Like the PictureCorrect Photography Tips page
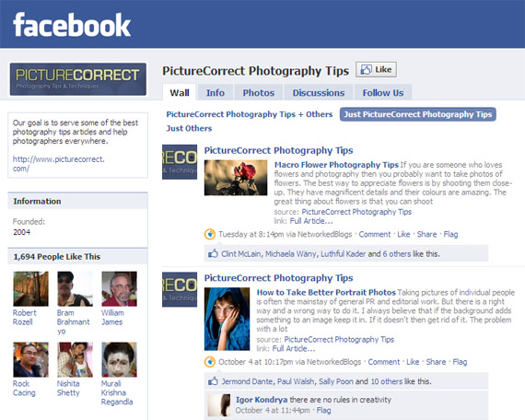Screen dimensions: 525x420 tap(376, 70)
